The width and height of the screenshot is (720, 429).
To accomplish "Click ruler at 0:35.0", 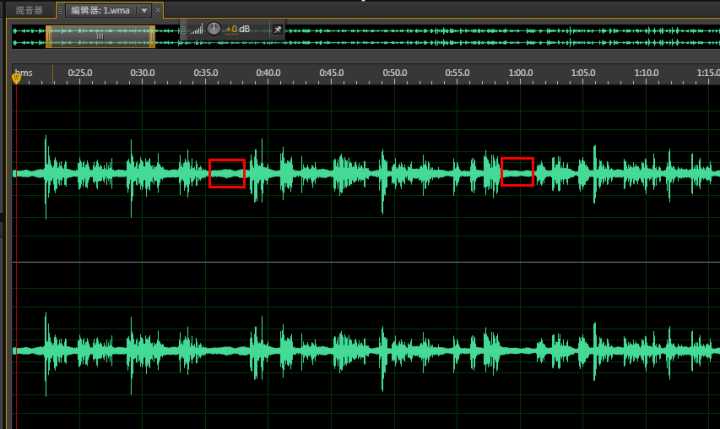I will point(206,73).
